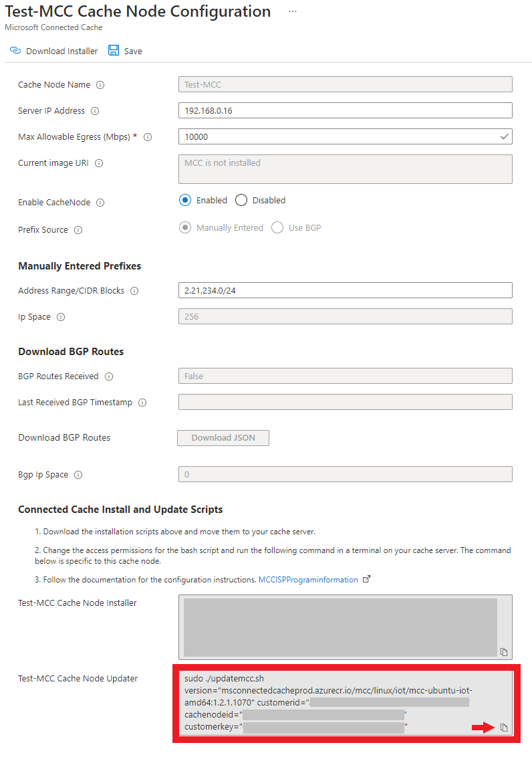Show info tooltip for Address Range/CIDR Blocks
Screen dimensions: 532x757
pyautogui.click(x=134, y=291)
